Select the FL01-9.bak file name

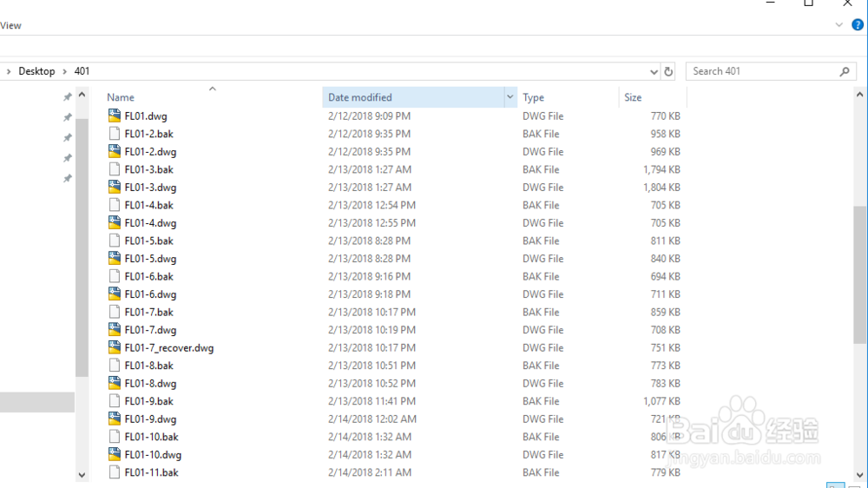[x=149, y=401]
